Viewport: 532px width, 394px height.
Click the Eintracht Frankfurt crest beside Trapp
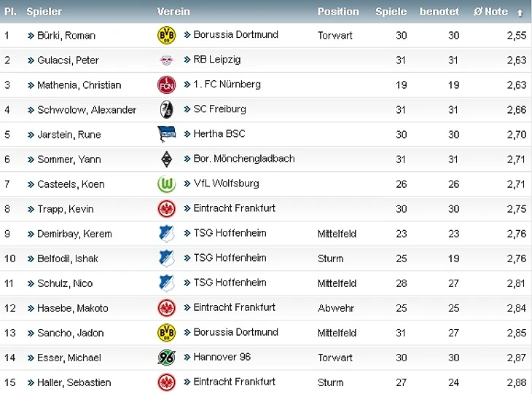(166, 208)
